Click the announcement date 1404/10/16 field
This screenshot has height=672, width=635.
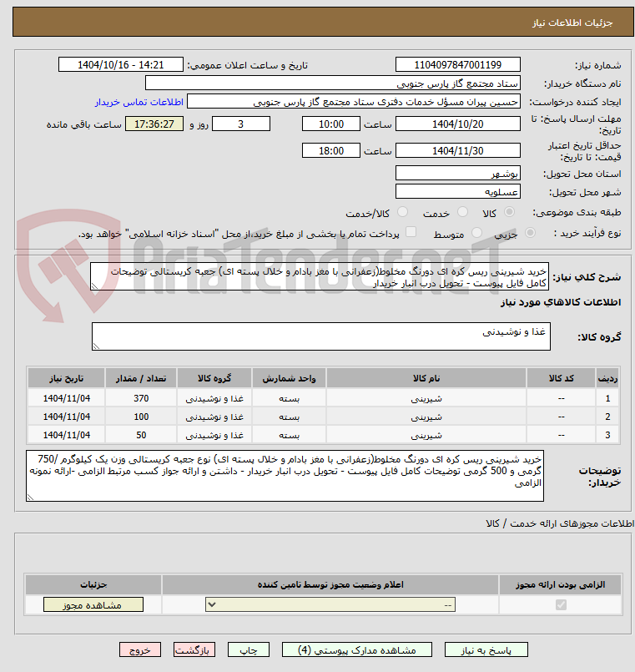tap(121, 65)
